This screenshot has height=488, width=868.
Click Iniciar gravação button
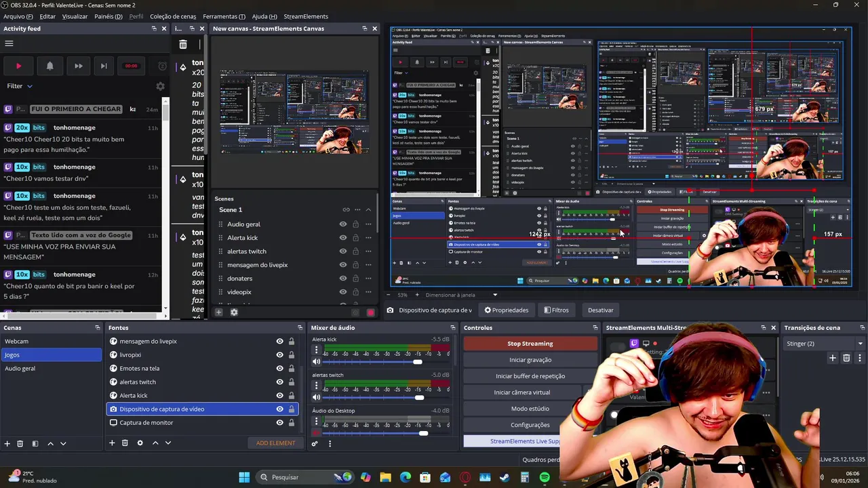pyautogui.click(x=530, y=360)
